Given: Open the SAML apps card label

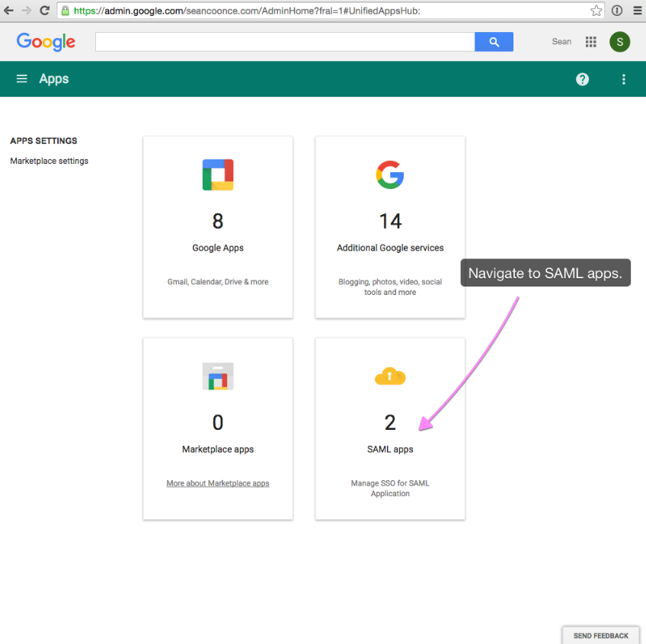Looking at the screenshot, I should click(x=390, y=449).
